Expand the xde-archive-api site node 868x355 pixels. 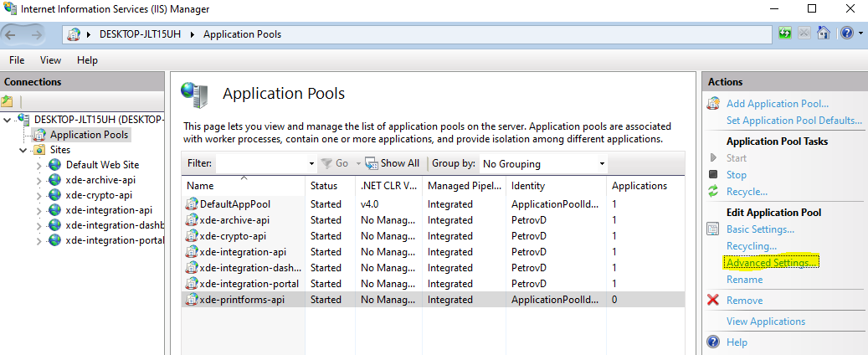pyautogui.click(x=39, y=181)
